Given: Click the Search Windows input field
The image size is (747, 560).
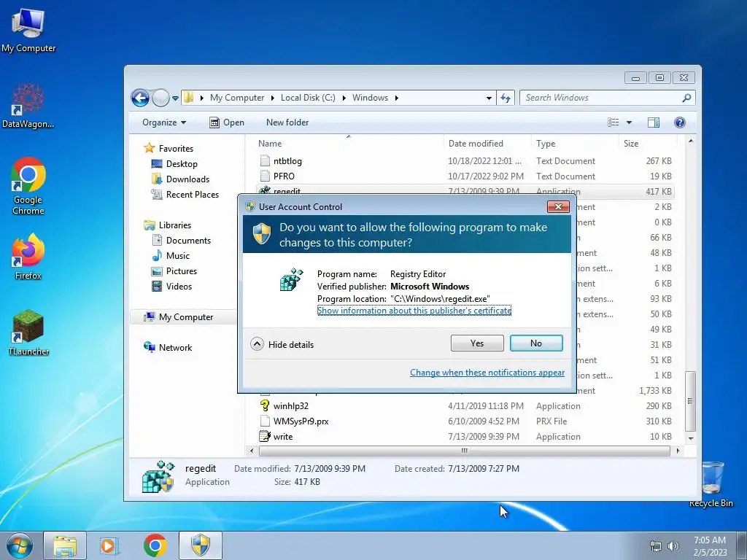Looking at the screenshot, I should (600, 98).
